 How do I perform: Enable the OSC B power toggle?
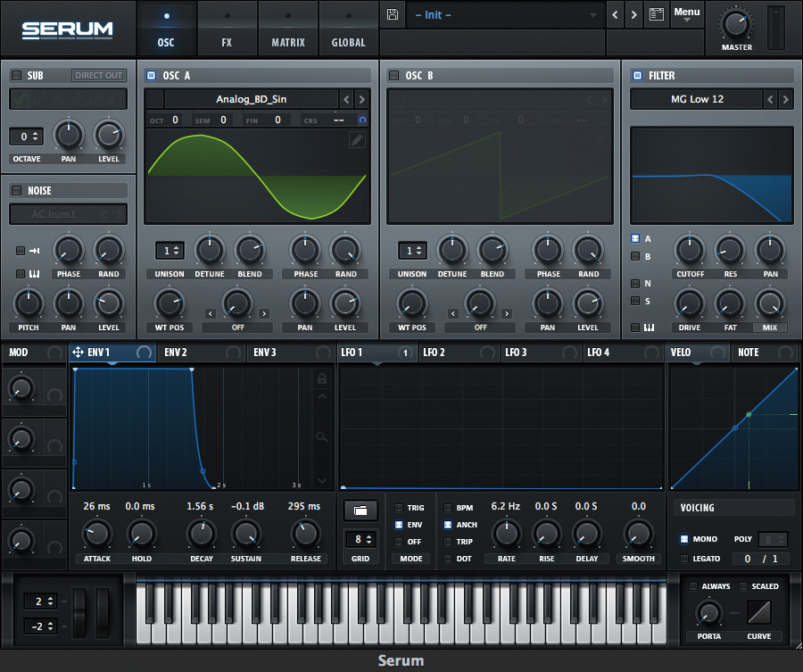pos(393,75)
